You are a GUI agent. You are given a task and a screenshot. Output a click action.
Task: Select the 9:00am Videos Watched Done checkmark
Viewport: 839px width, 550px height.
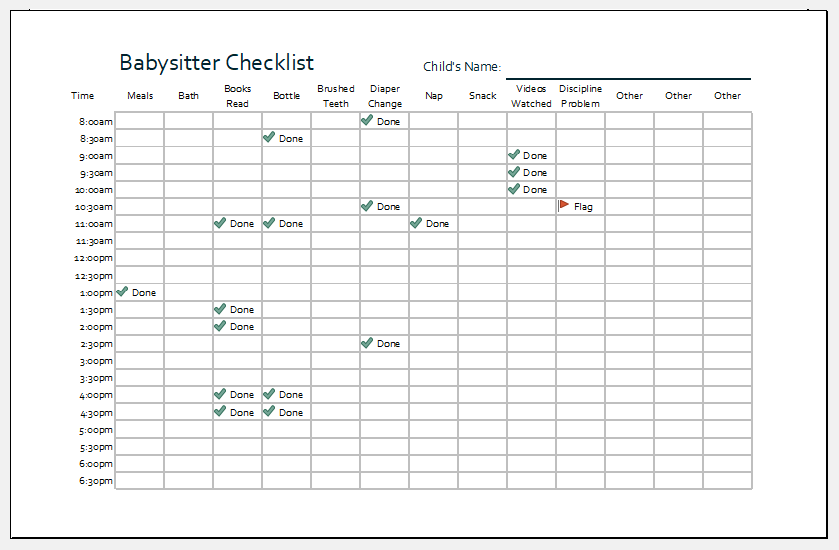click(514, 155)
